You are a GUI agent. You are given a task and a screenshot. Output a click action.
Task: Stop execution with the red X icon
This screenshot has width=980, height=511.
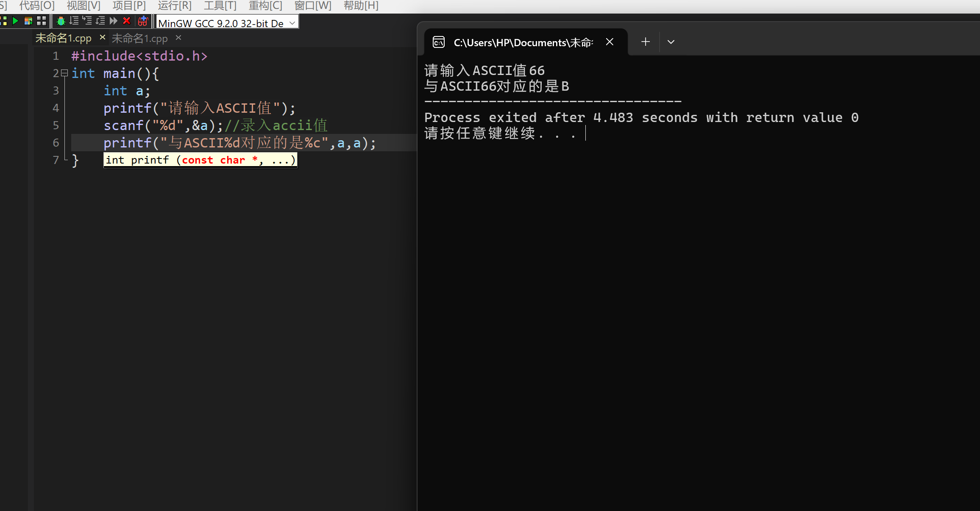coord(126,21)
